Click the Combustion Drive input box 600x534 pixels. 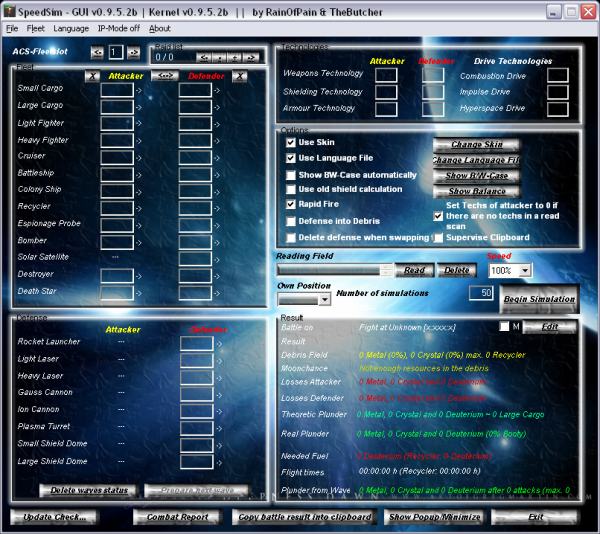[x=558, y=76]
